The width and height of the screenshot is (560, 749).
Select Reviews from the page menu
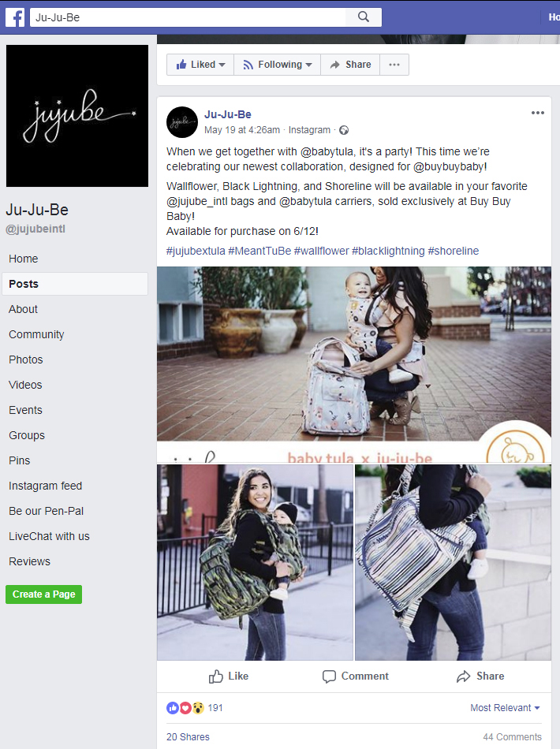coord(29,561)
